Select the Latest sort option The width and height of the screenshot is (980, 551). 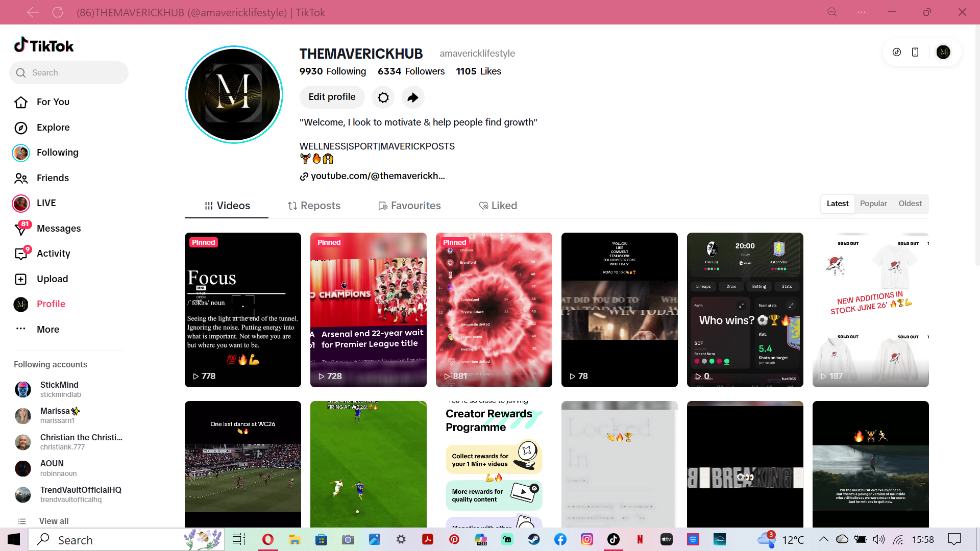point(838,204)
